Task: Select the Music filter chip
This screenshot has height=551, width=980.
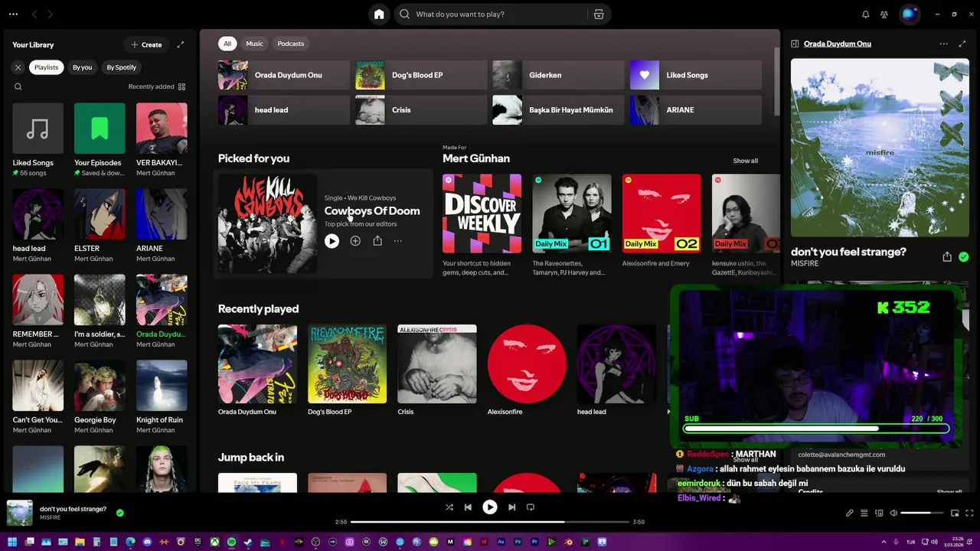Action: tap(254, 44)
